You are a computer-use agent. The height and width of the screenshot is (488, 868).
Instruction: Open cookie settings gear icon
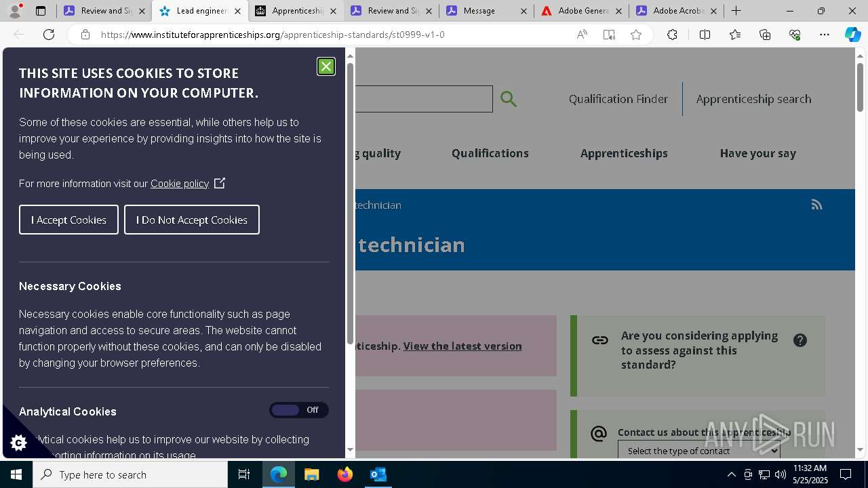pos(18,443)
